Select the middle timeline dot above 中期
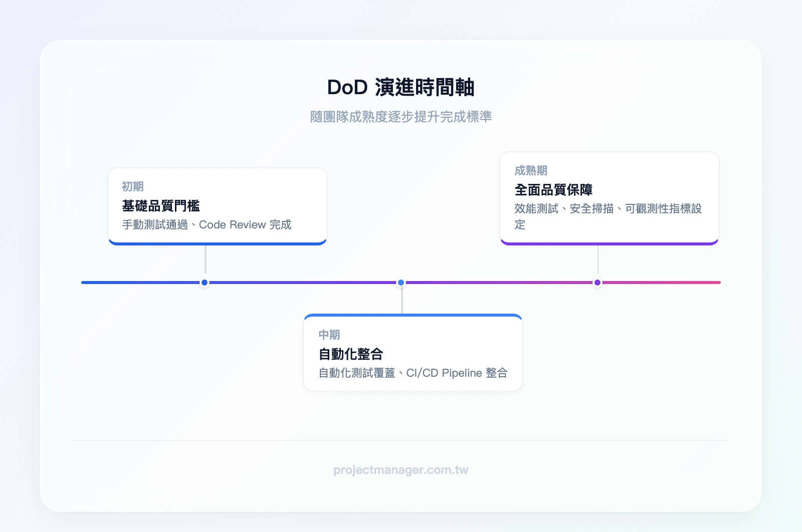 point(400,283)
